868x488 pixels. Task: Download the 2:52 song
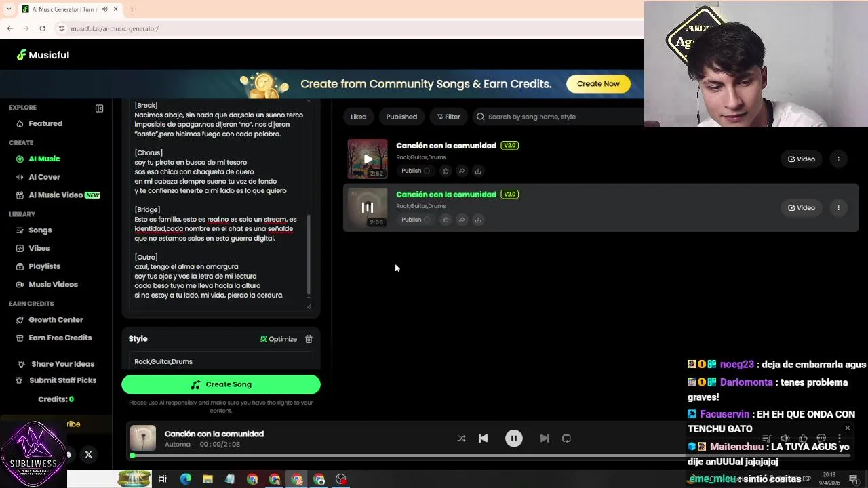[478, 171]
